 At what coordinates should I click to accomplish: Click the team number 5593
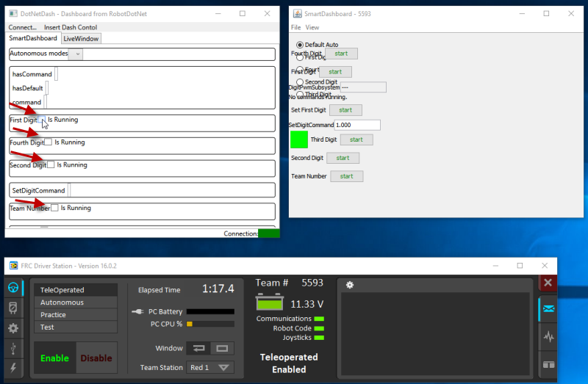tap(312, 283)
